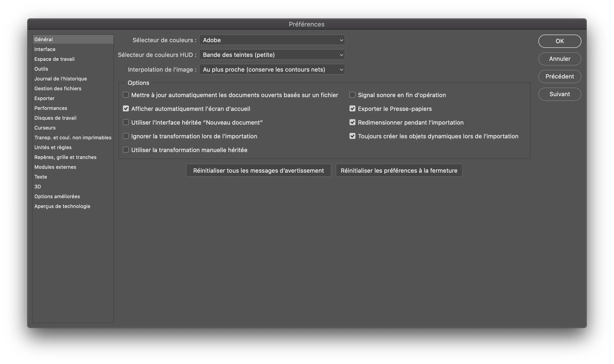614x364 pixels.
Task: Select Outils in the sidebar
Action: click(x=41, y=69)
